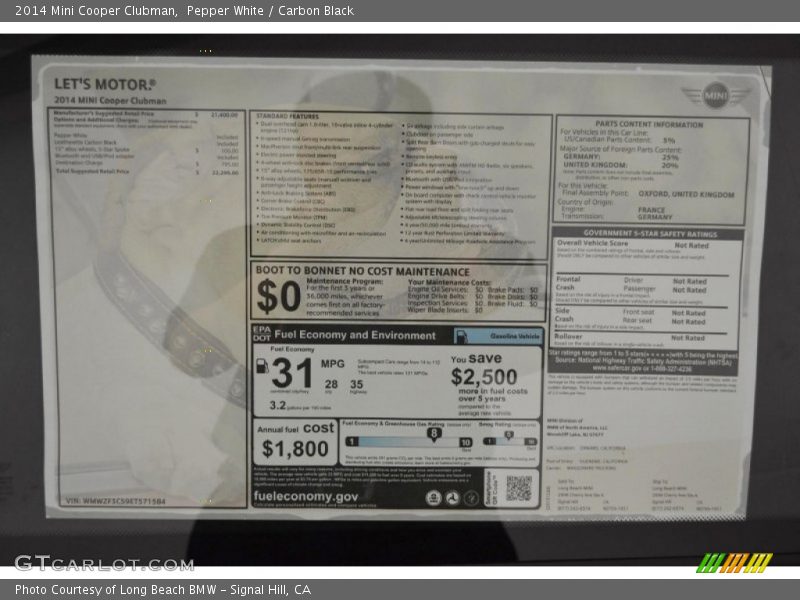The width and height of the screenshot is (800, 600).
Task: Click the Gasoline Vehicle pump icon
Action: [461, 336]
